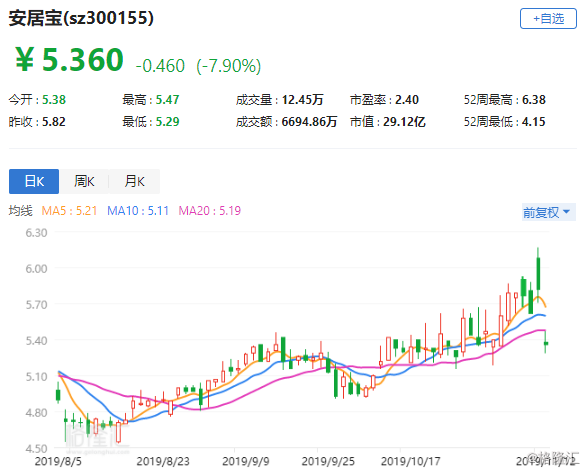Click the latest green candlestick near 5.36
The height and width of the screenshot is (472, 587).
pyautogui.click(x=546, y=343)
